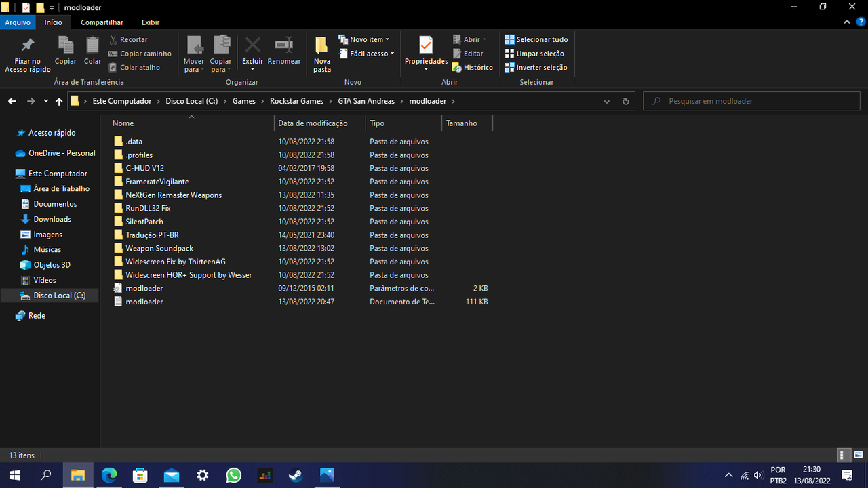Open the Histórico file history
Viewport: 868px width, 488px height.
click(x=473, y=67)
